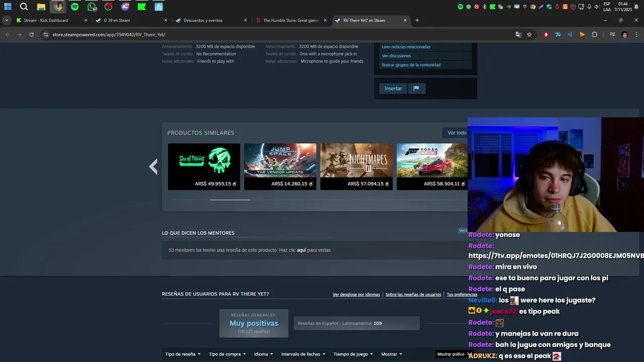Open the orange play button extension
Viewport: 644px width, 362px height.
point(582,35)
